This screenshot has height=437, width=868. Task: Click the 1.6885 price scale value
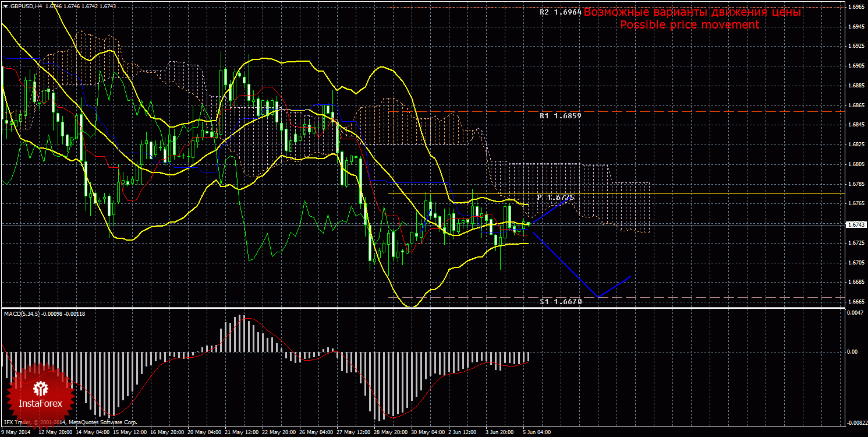click(856, 86)
